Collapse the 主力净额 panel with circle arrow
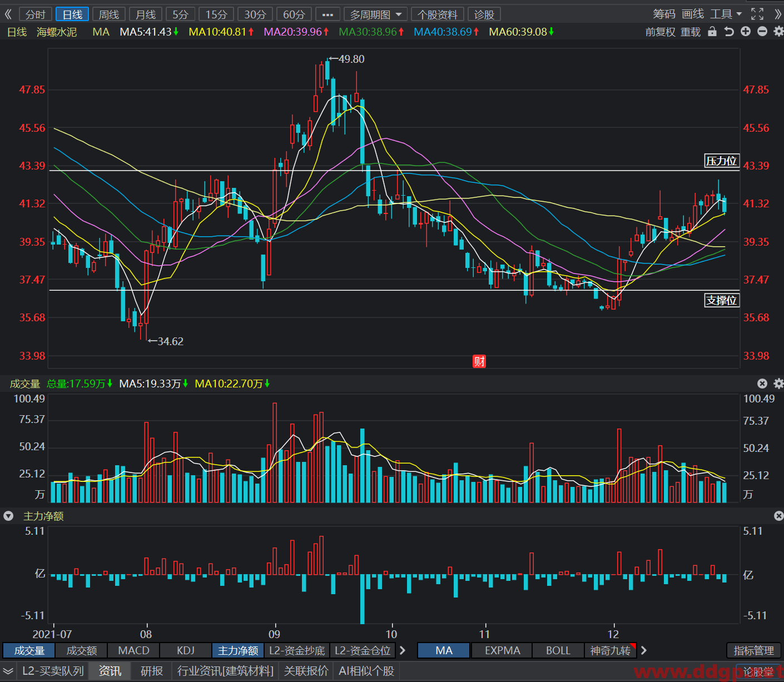Screen dimensions: 784x682 point(8,516)
